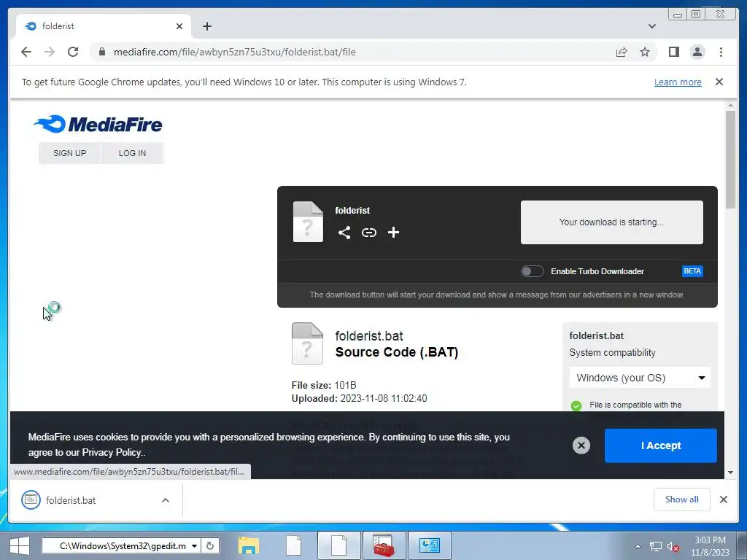Close the folderist tab
Viewport: 747px width, 560px height.
179,26
